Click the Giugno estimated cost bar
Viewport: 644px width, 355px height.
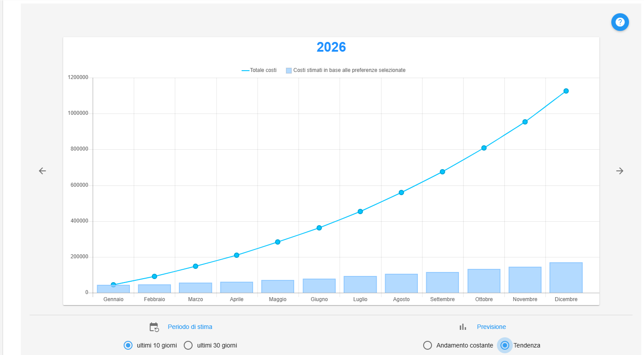pyautogui.click(x=319, y=286)
